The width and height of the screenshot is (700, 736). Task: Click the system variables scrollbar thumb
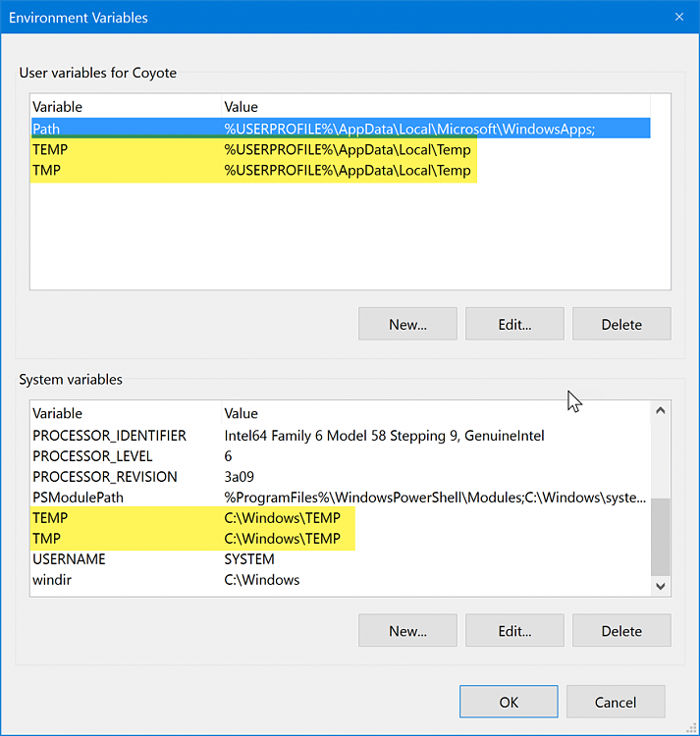click(x=661, y=537)
